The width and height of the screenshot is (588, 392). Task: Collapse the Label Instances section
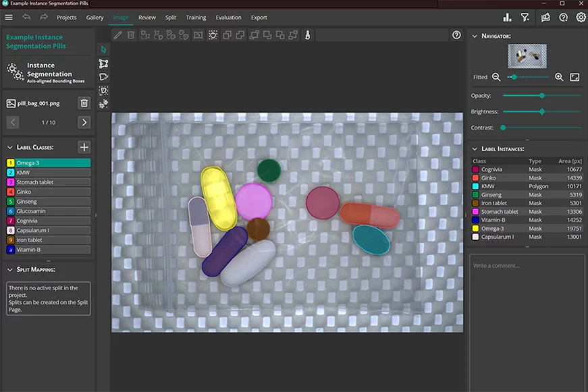pyautogui.click(x=475, y=148)
